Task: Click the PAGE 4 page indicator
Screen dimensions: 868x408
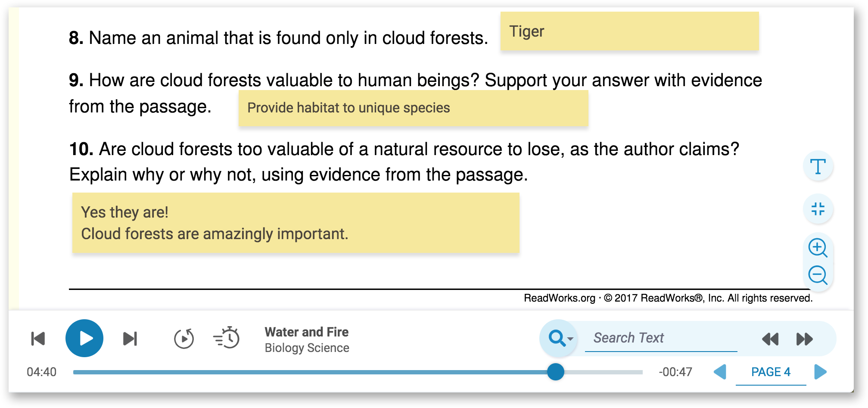Action: pos(771,372)
